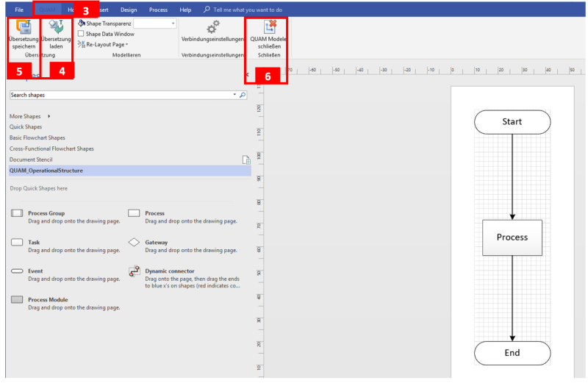Click the Event label text
The height and width of the screenshot is (383, 588).
[35, 271]
